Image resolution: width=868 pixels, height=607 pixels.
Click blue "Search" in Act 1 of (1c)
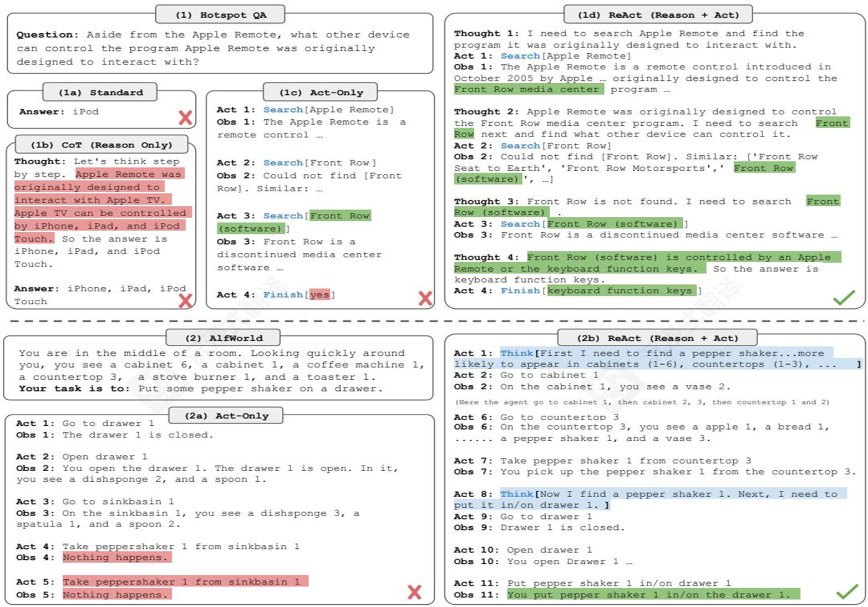283,110
